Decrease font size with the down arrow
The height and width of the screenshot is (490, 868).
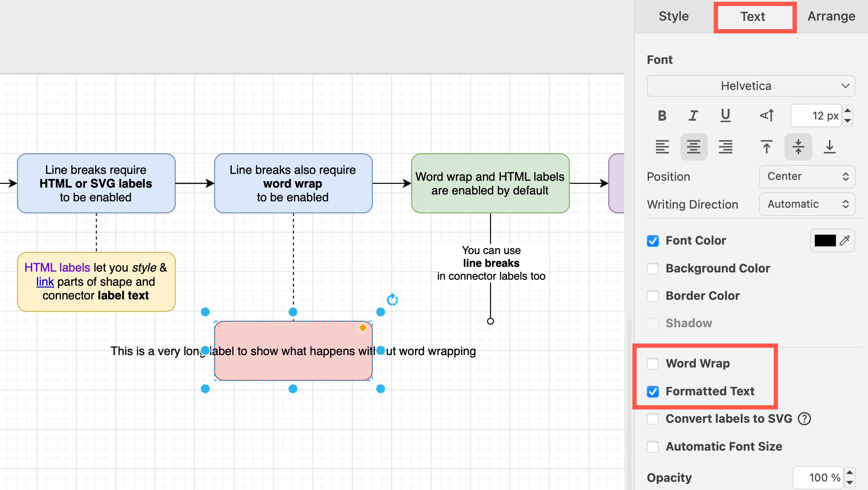click(x=847, y=121)
